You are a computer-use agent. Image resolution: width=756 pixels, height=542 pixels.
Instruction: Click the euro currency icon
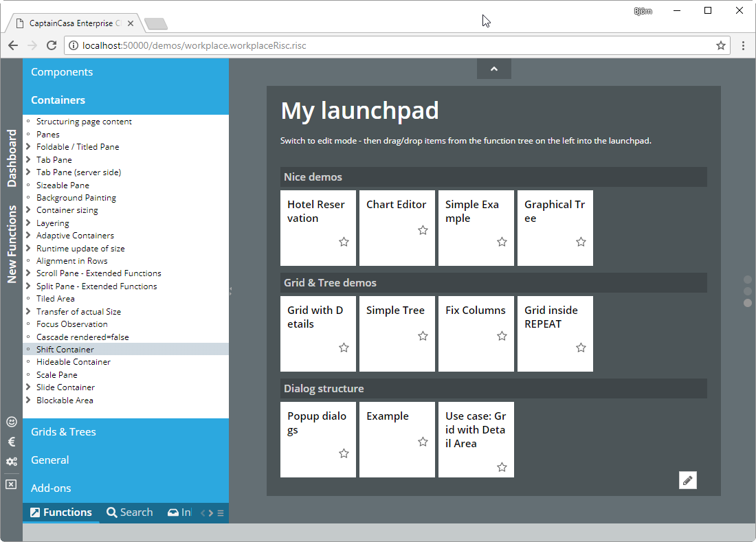click(x=11, y=442)
